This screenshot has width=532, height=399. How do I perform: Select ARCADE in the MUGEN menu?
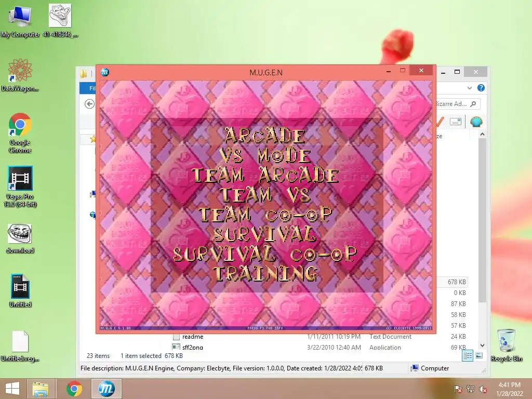coord(264,136)
